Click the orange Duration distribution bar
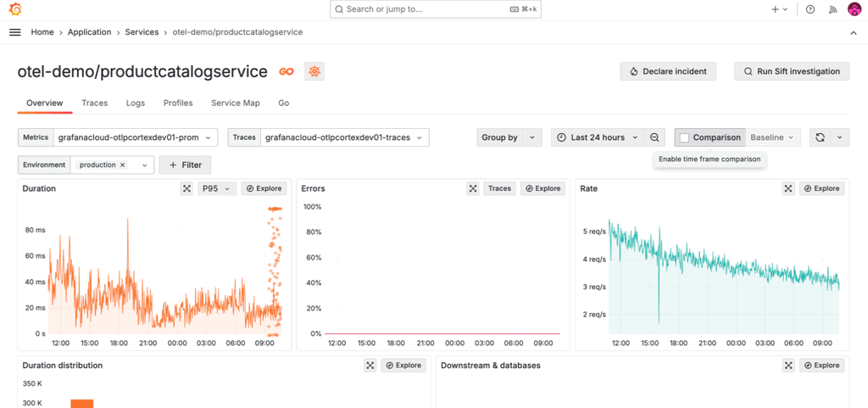Image resolution: width=868 pixels, height=408 pixels. [x=82, y=404]
